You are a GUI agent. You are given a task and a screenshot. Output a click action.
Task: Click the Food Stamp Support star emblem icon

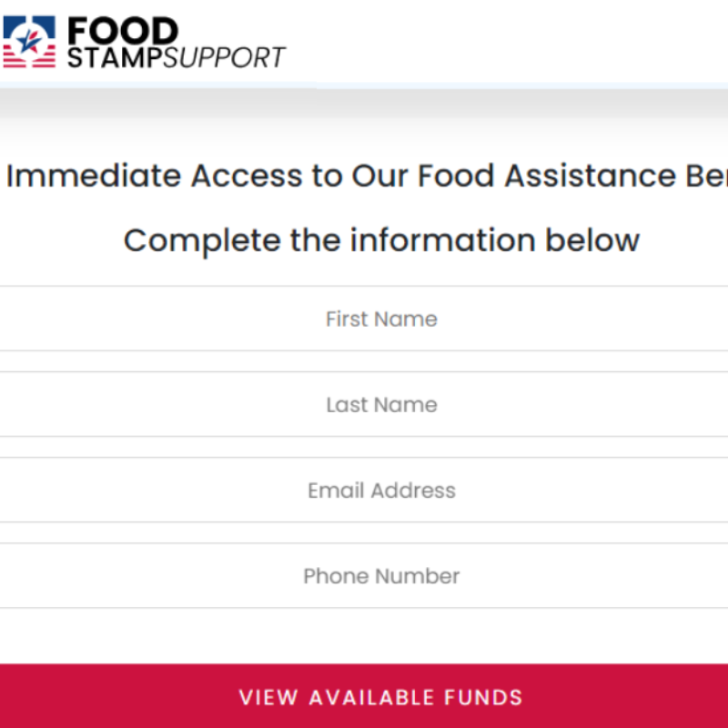point(29,42)
